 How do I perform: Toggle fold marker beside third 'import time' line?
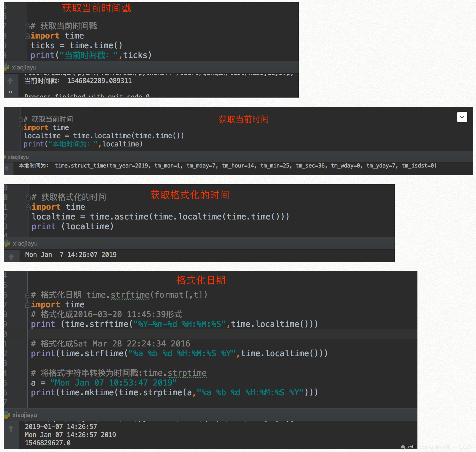[x=28, y=207]
